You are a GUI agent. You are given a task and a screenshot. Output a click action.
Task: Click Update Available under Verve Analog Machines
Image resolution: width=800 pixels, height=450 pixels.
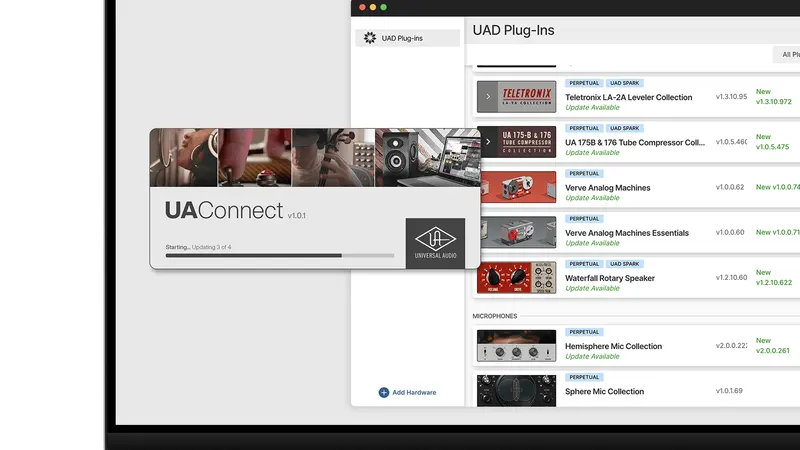pos(592,198)
